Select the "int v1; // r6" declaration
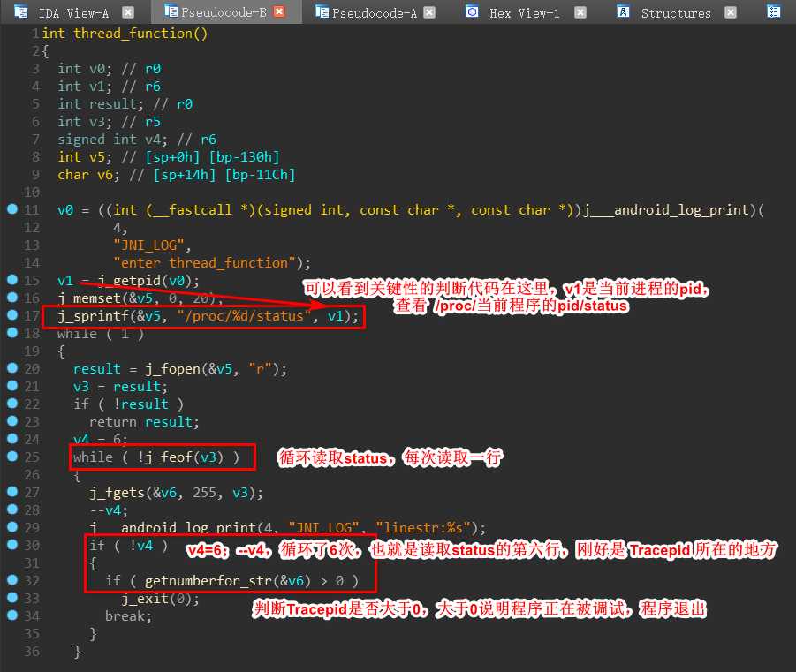The width and height of the screenshot is (796, 672). coord(110,87)
